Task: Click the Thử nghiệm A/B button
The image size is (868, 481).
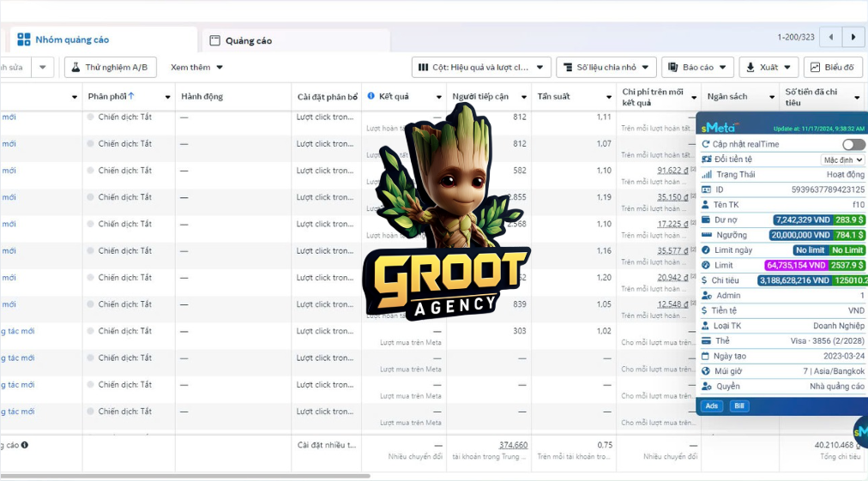Action: (110, 67)
